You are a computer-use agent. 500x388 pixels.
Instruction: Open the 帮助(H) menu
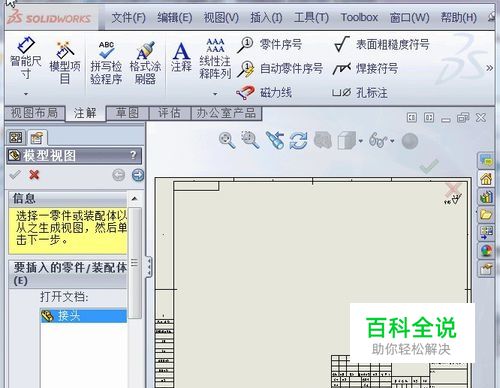pyautogui.click(x=459, y=17)
